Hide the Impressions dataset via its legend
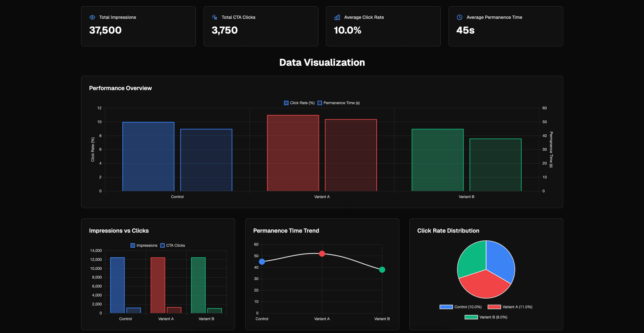644x333 pixels. tap(144, 246)
